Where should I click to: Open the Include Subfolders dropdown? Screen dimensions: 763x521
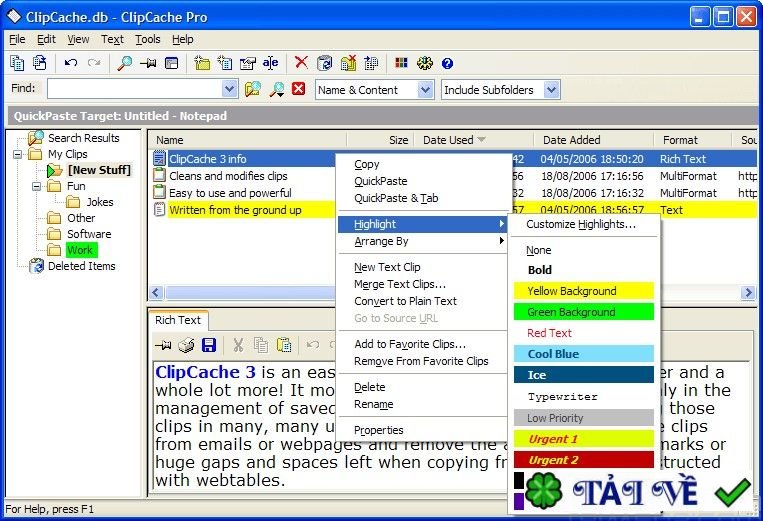pos(551,90)
